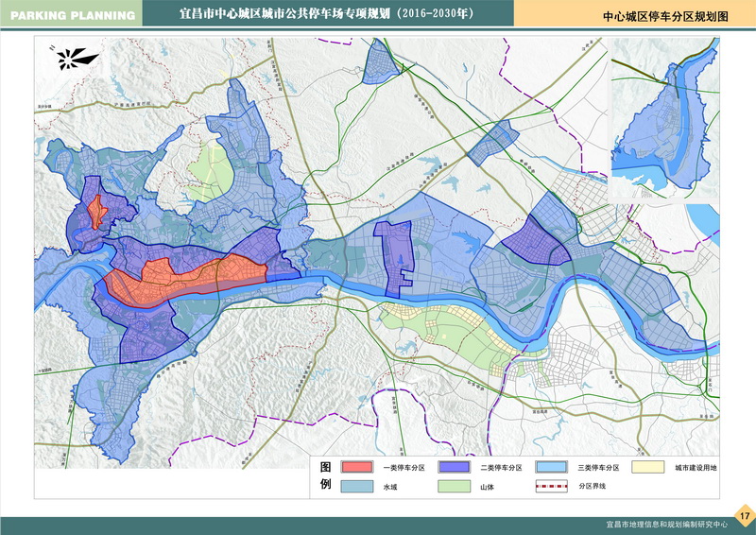Viewport: 756px width, 535px height.
Task: Click the 图例 legend heading
Action: (x=324, y=475)
